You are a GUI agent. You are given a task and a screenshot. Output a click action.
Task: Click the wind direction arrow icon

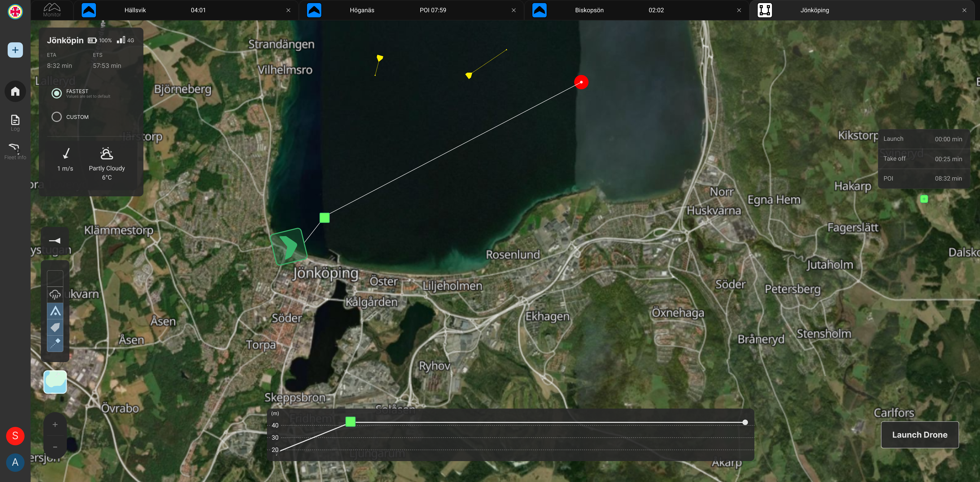coord(66,153)
